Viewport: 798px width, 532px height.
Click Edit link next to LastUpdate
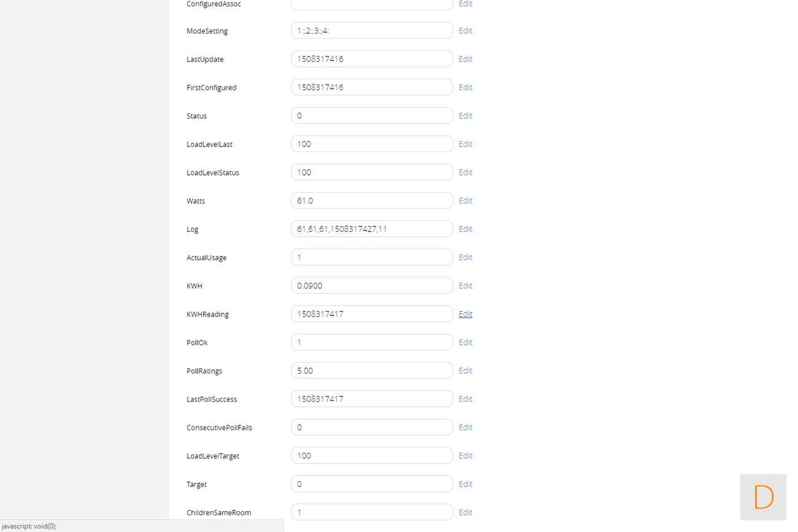pos(465,59)
